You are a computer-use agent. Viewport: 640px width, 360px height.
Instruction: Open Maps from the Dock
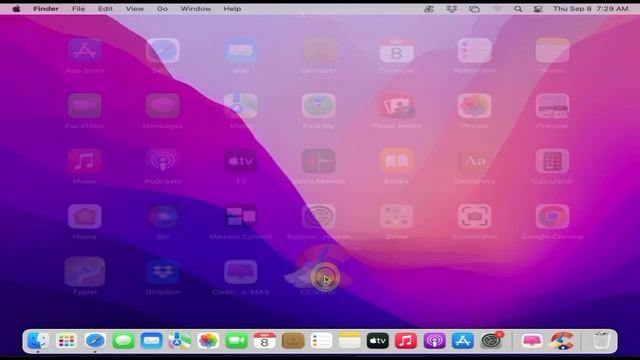[180, 340]
